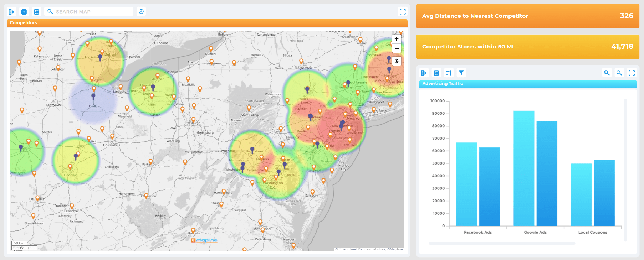Open the chart sort options

pyautogui.click(x=449, y=73)
